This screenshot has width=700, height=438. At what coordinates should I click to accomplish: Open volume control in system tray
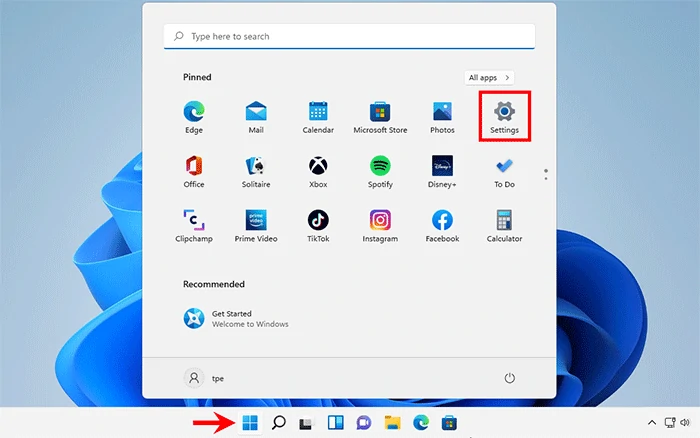(x=685, y=422)
